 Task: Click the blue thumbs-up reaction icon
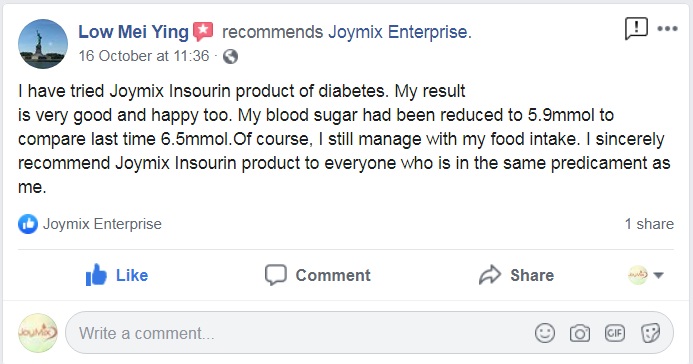click(28, 224)
